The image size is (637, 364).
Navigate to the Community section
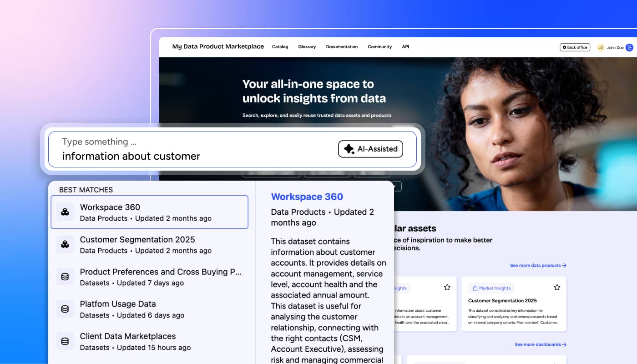(379, 47)
